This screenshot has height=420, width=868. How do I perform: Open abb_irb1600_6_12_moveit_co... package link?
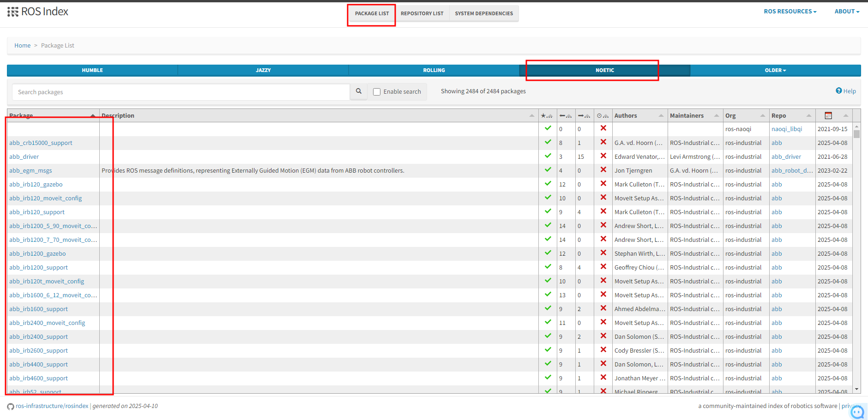coord(53,295)
